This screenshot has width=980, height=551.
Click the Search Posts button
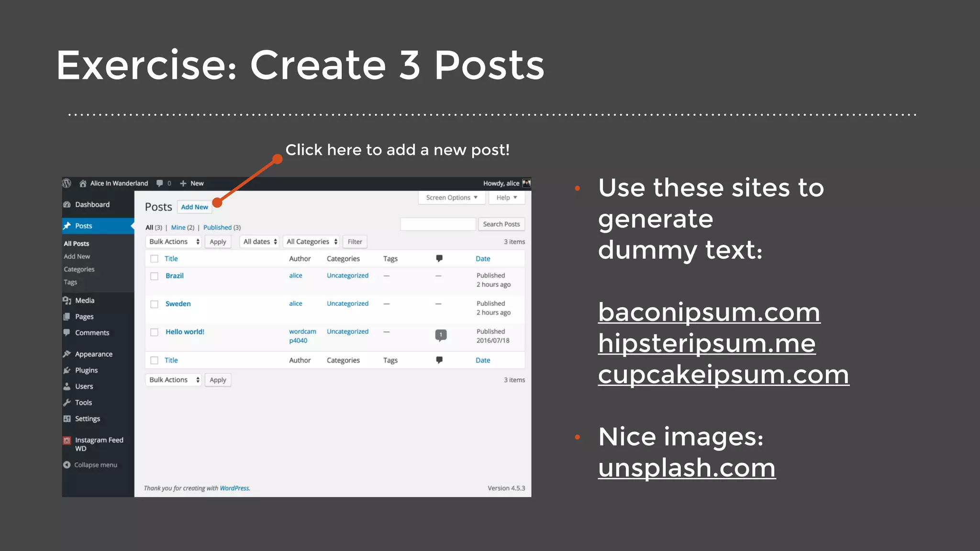click(501, 224)
